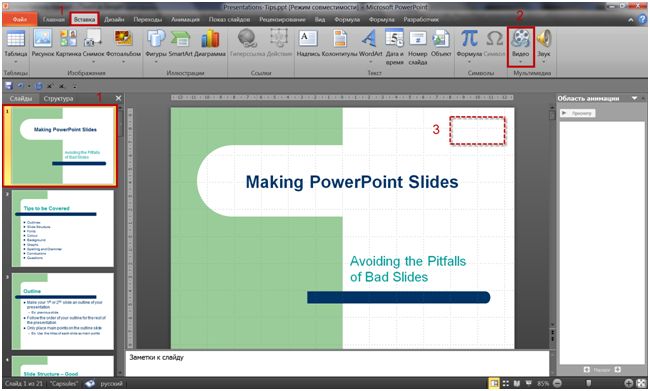This screenshot has width=650, height=391.
Task: Insert an equation with Формула button
Action: tap(469, 46)
